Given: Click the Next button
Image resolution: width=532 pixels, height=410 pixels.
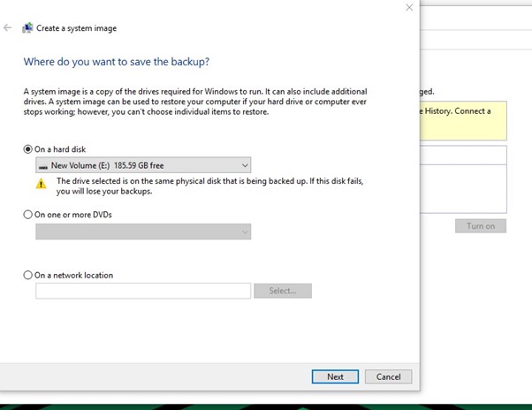Looking at the screenshot, I should pos(335,376).
